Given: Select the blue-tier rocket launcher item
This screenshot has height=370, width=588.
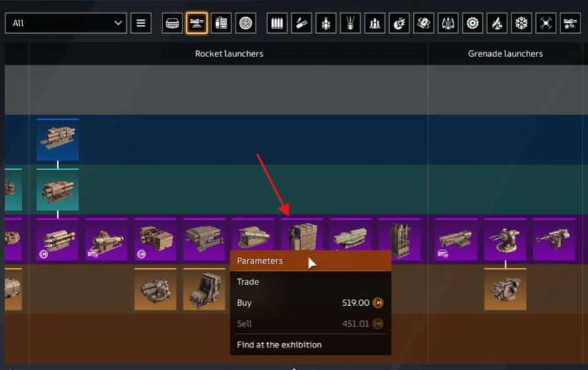Looking at the screenshot, I should coord(58,140).
